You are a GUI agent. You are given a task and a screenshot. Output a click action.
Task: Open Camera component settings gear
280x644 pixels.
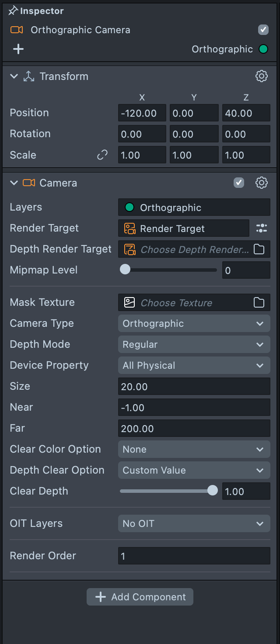pyautogui.click(x=261, y=183)
